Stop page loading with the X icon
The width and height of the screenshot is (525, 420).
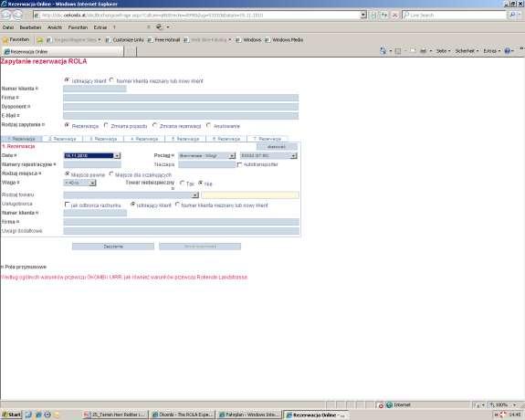(x=394, y=16)
